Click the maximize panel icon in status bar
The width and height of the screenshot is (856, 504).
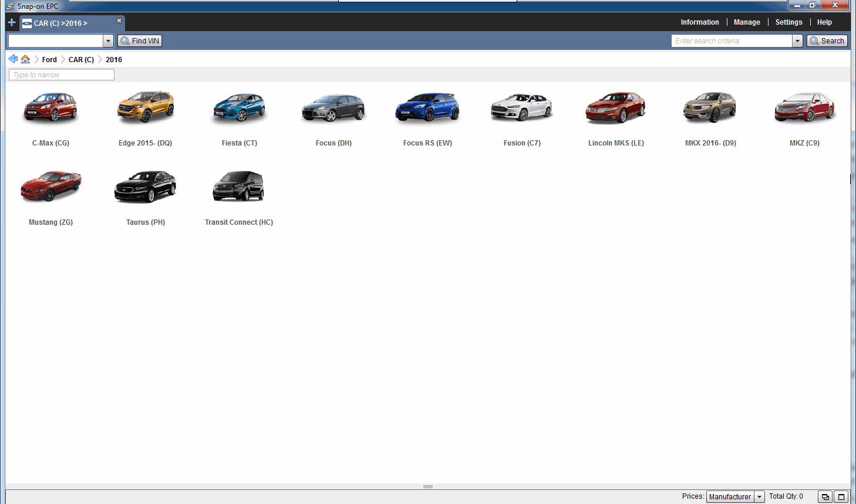point(841,497)
